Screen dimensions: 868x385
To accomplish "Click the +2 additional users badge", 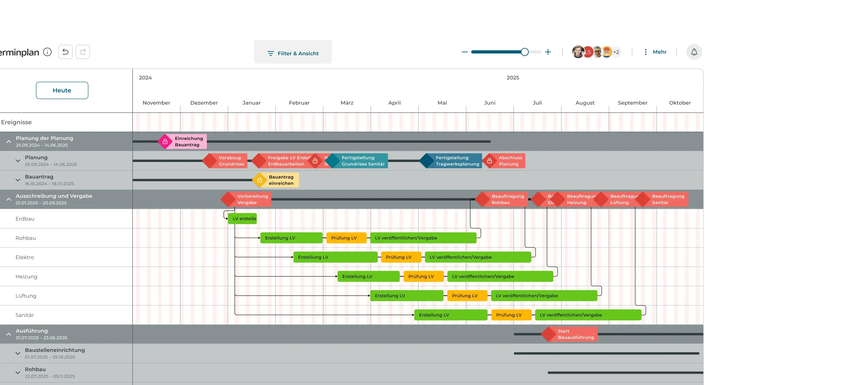I will 616,52.
